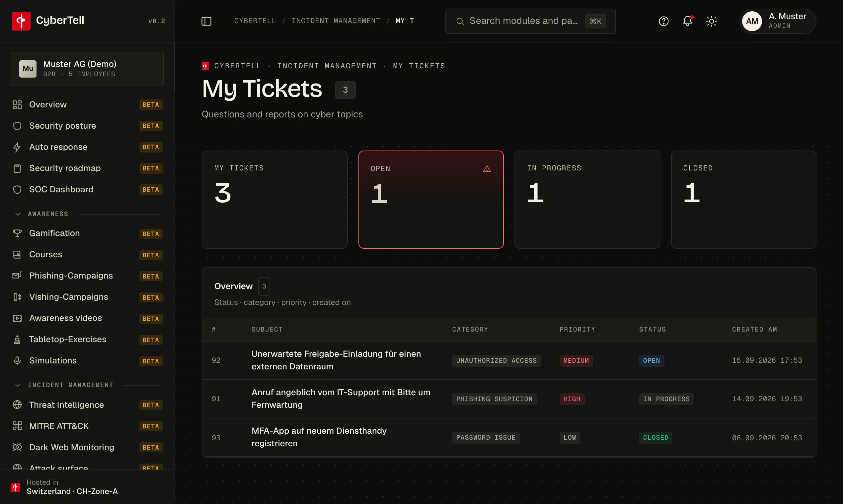Screen dimensions: 843x504
Task: Open Phishing-Campaigns in sidebar
Action: 87,276
